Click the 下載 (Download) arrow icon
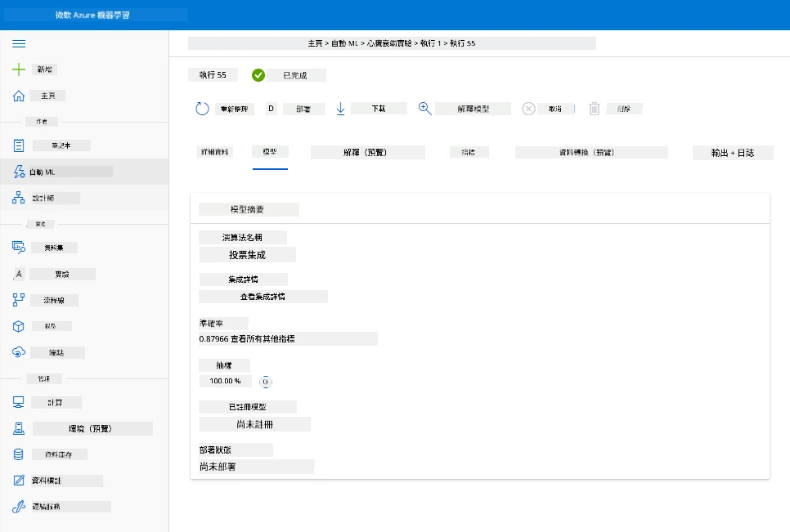Viewport: 790px width, 532px height. click(x=340, y=109)
